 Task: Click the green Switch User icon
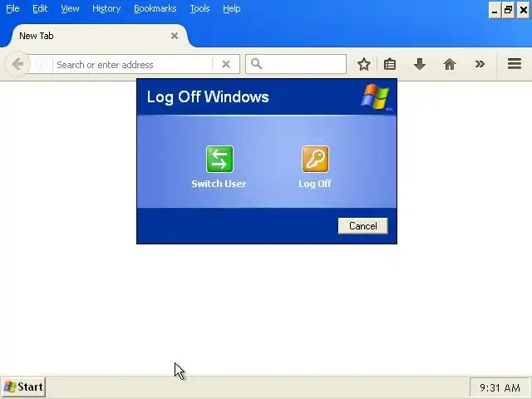(x=219, y=159)
